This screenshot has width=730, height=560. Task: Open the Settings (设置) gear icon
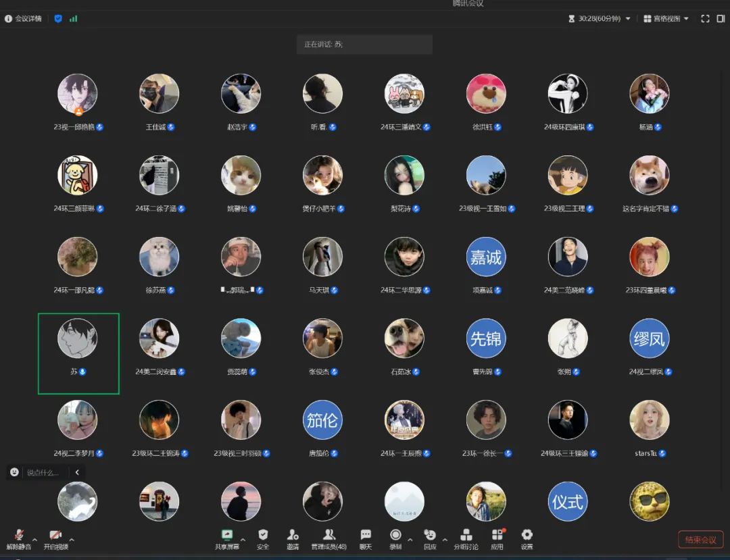tap(527, 538)
